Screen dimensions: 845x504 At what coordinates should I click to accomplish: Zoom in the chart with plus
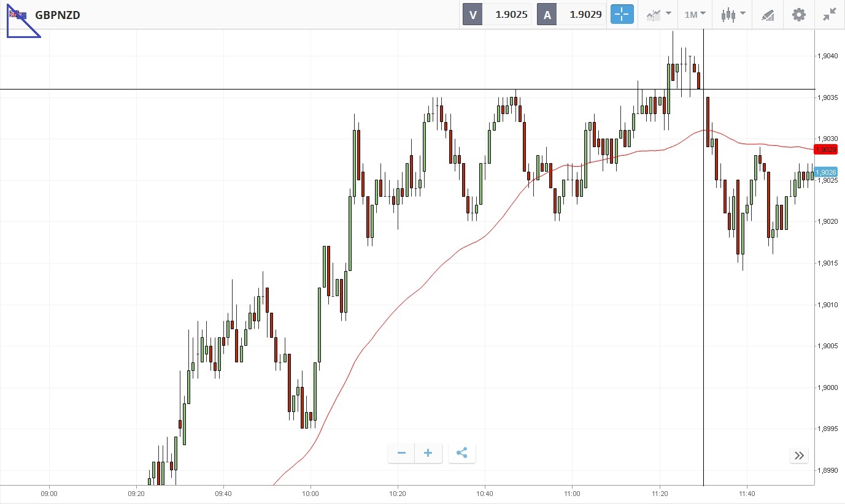tap(428, 453)
